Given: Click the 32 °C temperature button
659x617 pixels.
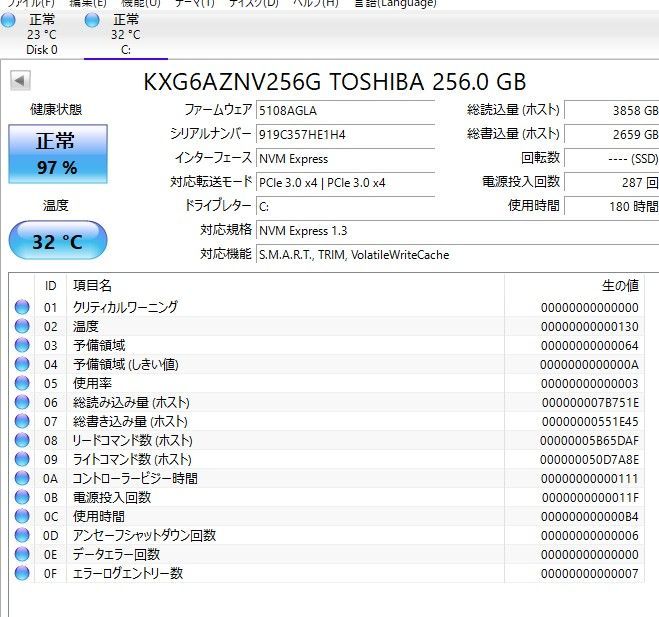Looking at the screenshot, I should (x=58, y=240).
